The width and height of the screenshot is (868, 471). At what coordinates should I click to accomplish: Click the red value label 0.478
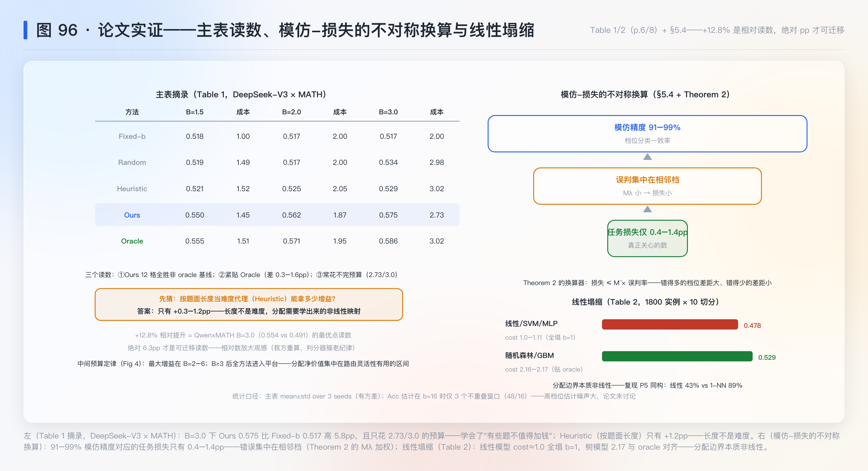point(752,325)
